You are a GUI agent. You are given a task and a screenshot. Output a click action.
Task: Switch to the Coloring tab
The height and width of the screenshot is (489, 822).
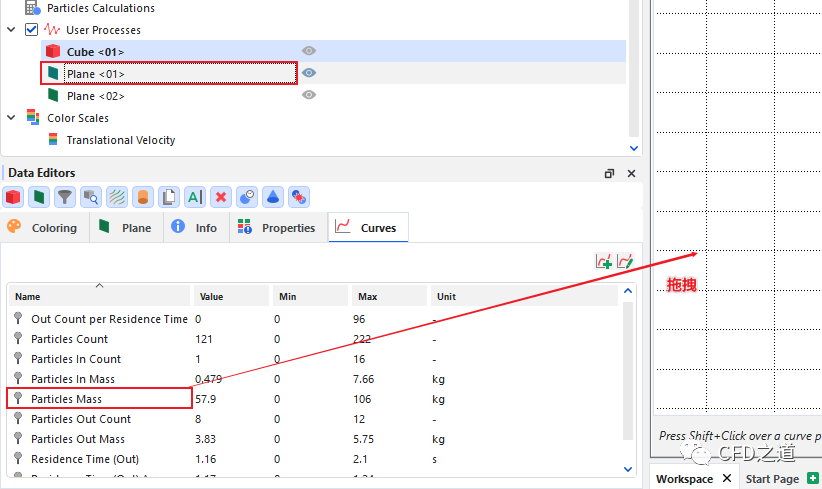click(x=43, y=228)
